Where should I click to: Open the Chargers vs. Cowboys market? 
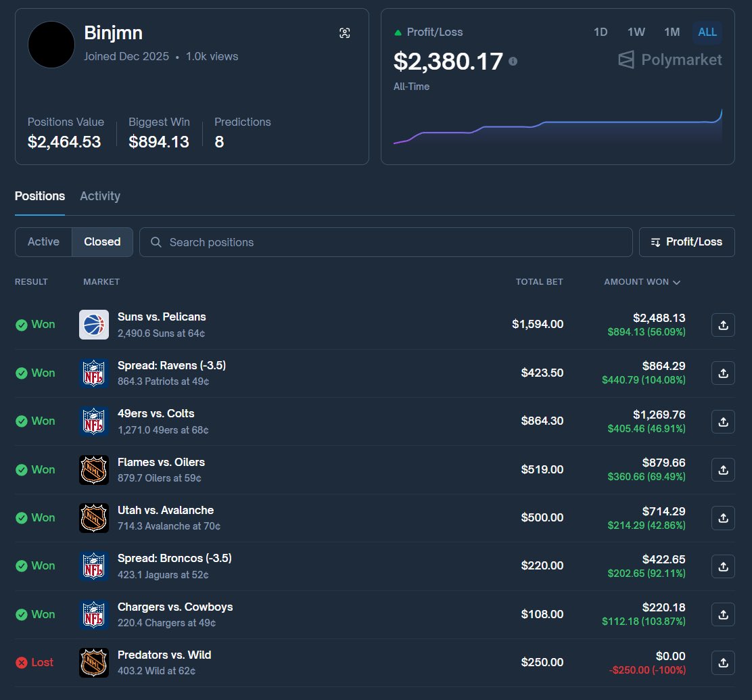pos(175,607)
